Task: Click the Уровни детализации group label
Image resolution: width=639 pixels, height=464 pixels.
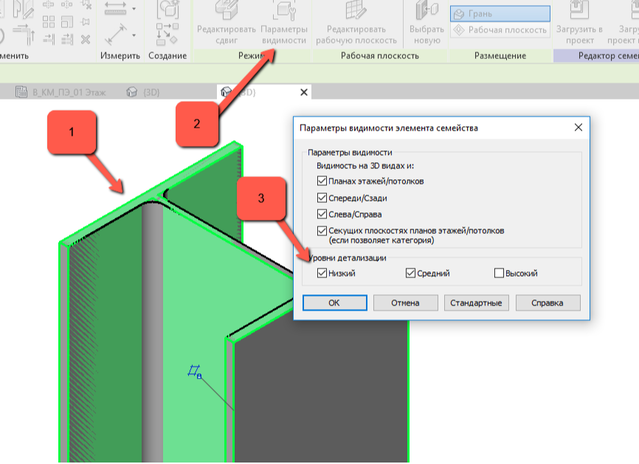Action: click(x=348, y=258)
